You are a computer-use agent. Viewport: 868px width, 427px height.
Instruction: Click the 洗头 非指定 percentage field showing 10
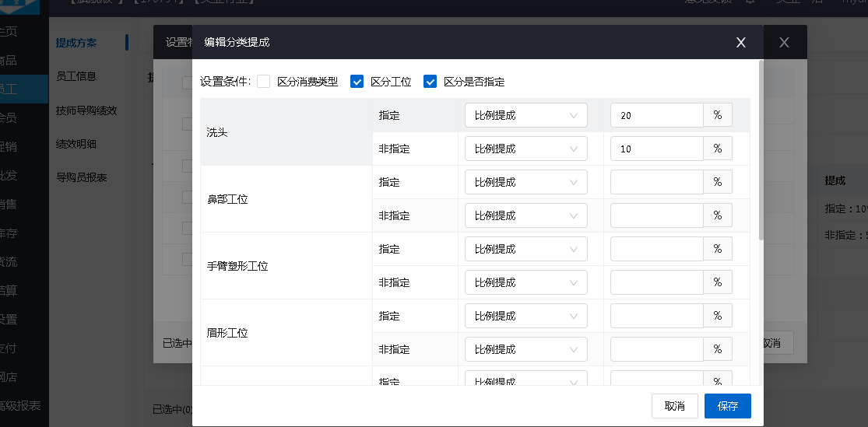click(x=656, y=149)
